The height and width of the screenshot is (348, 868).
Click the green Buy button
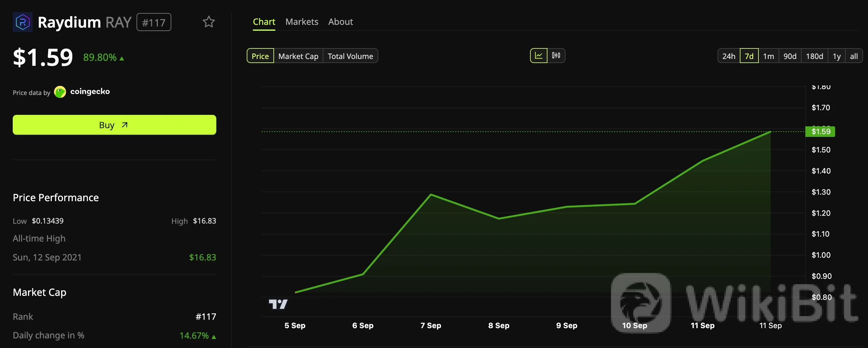coord(114,125)
